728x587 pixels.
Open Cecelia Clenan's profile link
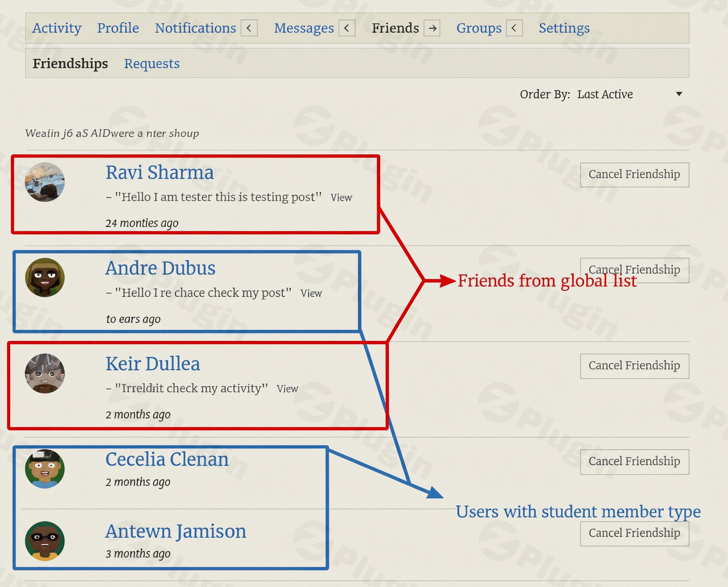167,459
